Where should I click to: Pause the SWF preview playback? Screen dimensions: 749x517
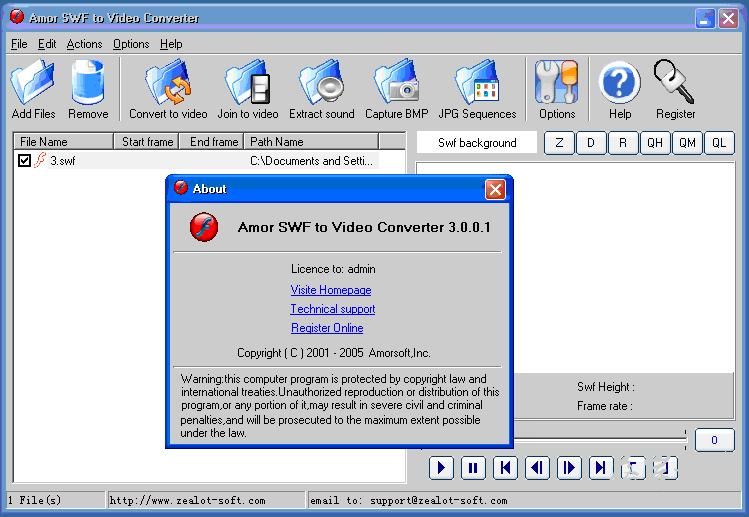point(473,468)
